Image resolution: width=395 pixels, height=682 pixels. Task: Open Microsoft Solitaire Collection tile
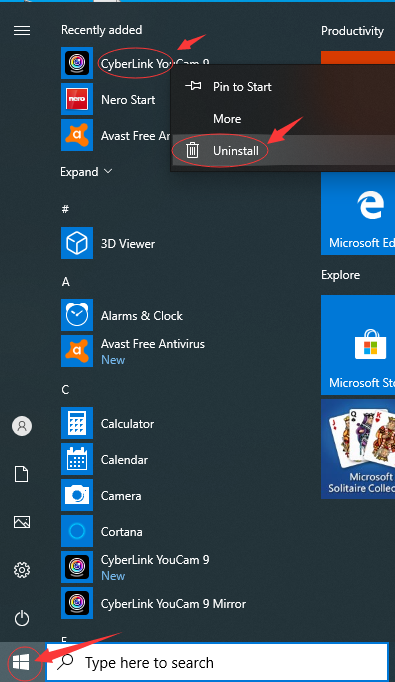pyautogui.click(x=358, y=449)
